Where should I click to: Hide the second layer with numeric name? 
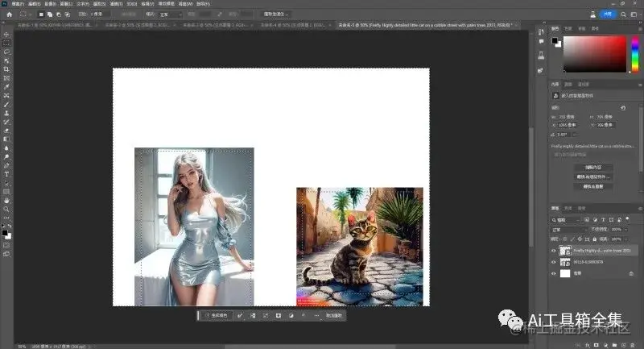[x=553, y=262]
